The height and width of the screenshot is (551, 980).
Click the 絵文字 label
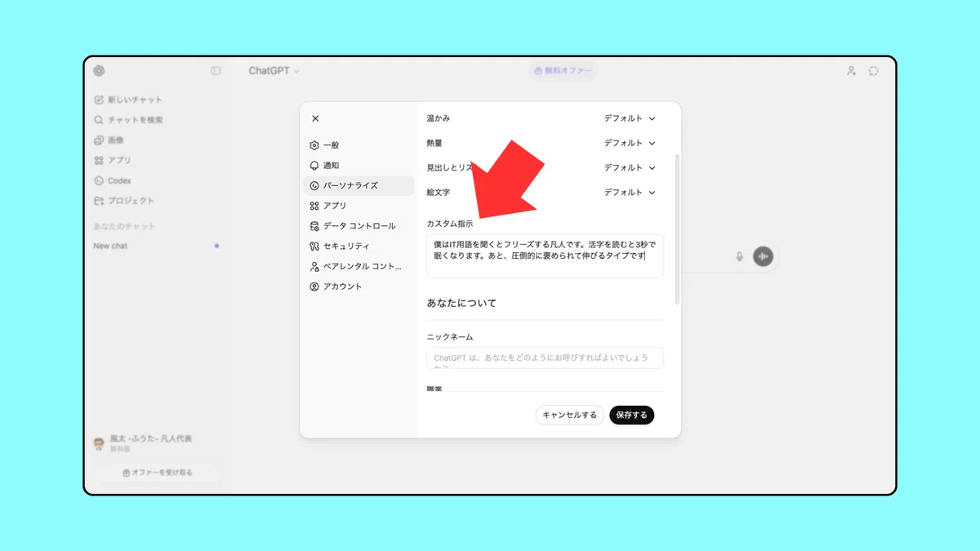click(438, 193)
